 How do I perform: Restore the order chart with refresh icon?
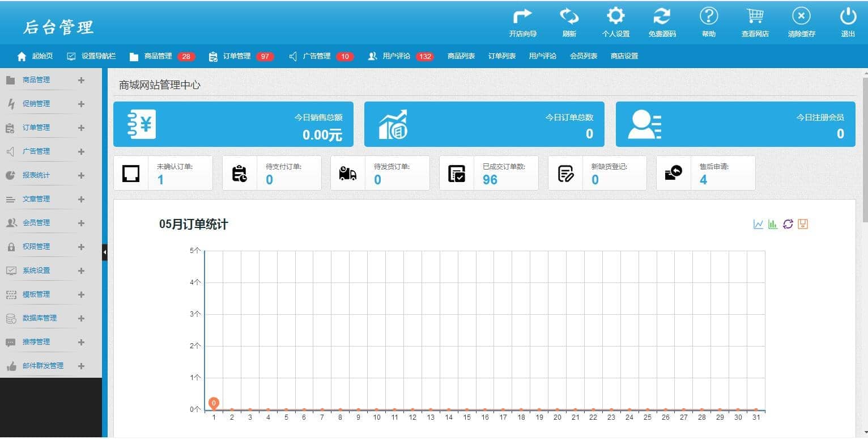pos(788,224)
